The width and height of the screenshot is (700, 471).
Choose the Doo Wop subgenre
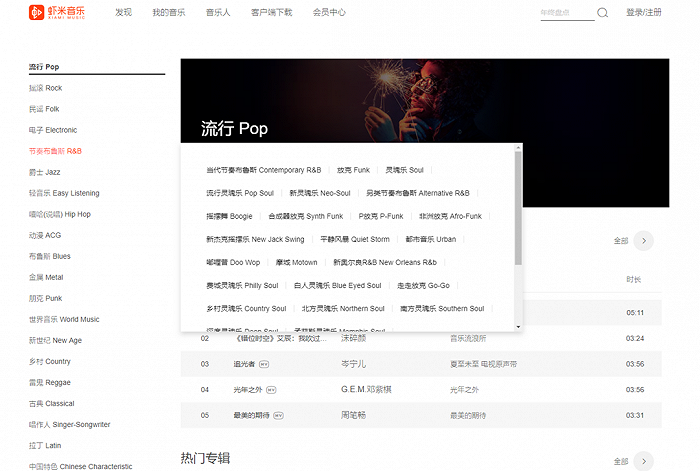tap(233, 263)
